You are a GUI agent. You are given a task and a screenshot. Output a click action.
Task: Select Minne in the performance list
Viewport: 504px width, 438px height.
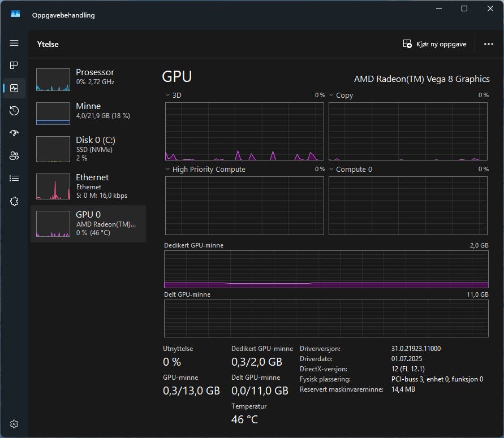click(x=88, y=114)
